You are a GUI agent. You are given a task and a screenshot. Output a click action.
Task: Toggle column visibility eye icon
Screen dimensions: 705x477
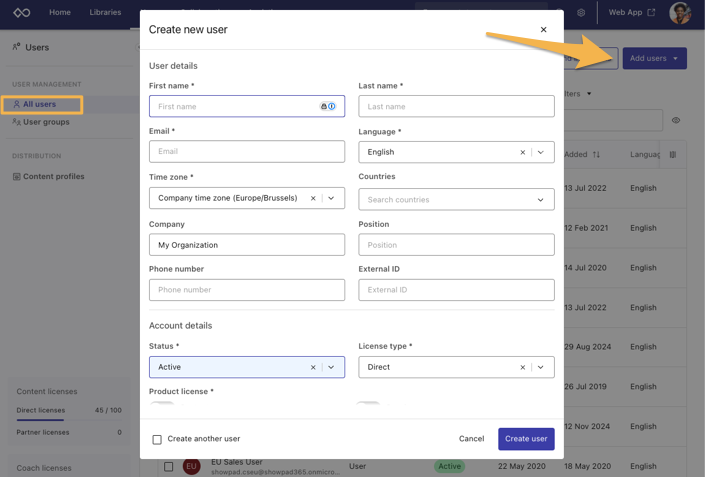click(x=676, y=120)
